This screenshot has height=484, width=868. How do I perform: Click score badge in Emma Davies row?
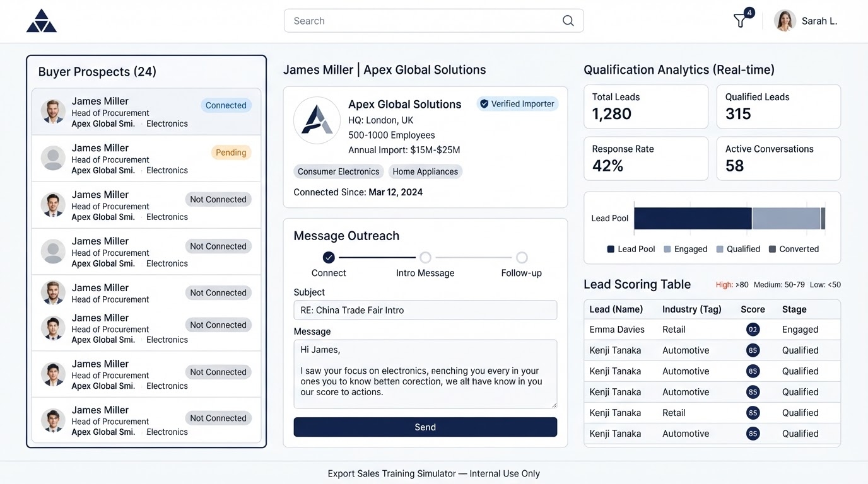753,330
